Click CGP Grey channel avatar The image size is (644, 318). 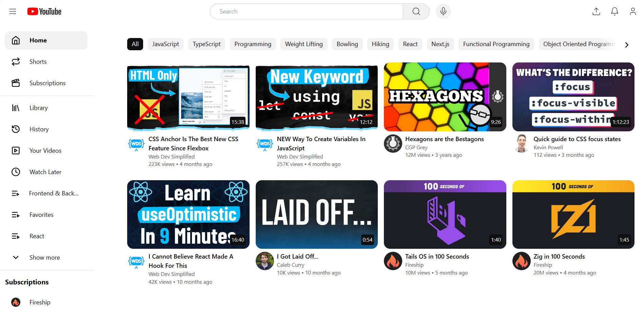[x=393, y=144]
